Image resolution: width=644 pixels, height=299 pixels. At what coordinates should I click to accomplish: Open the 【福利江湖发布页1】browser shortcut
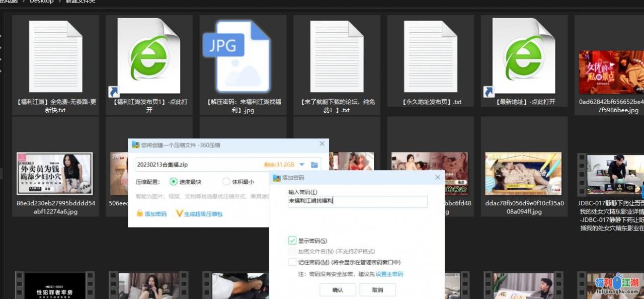tap(149, 55)
